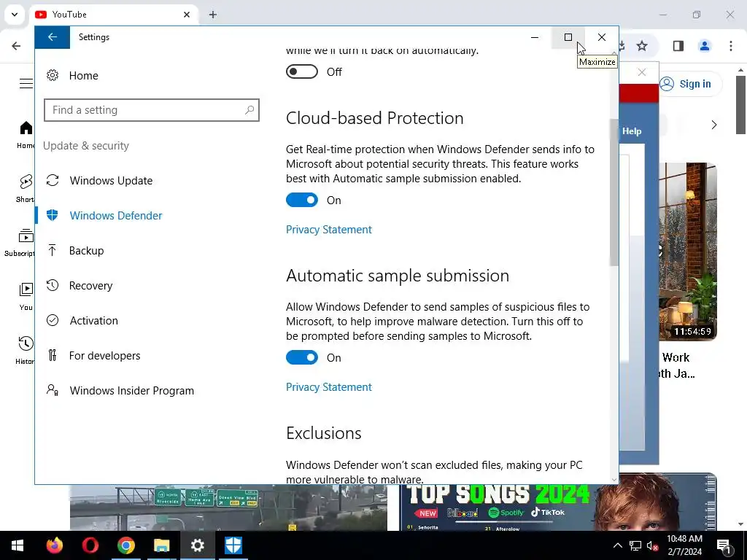Image resolution: width=747 pixels, height=560 pixels.
Task: Open YouTube History in left rail
Action: click(x=25, y=350)
